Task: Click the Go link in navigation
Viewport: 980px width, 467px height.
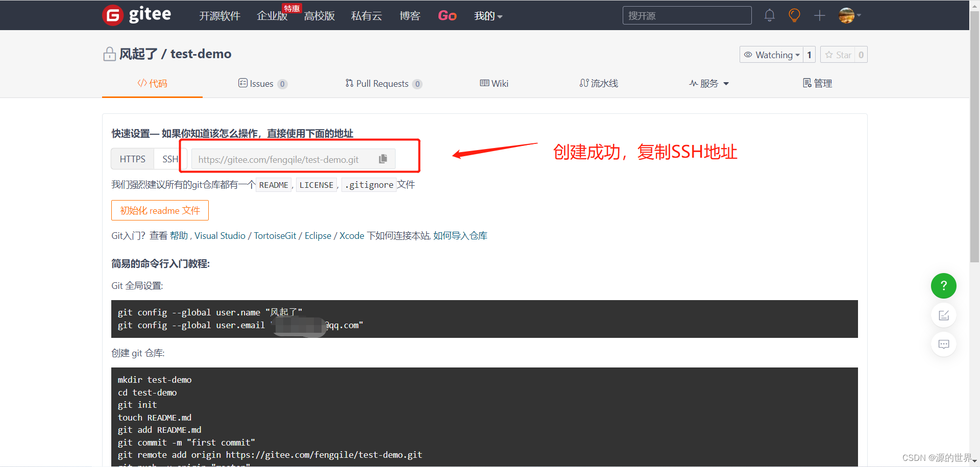Action: tap(447, 16)
